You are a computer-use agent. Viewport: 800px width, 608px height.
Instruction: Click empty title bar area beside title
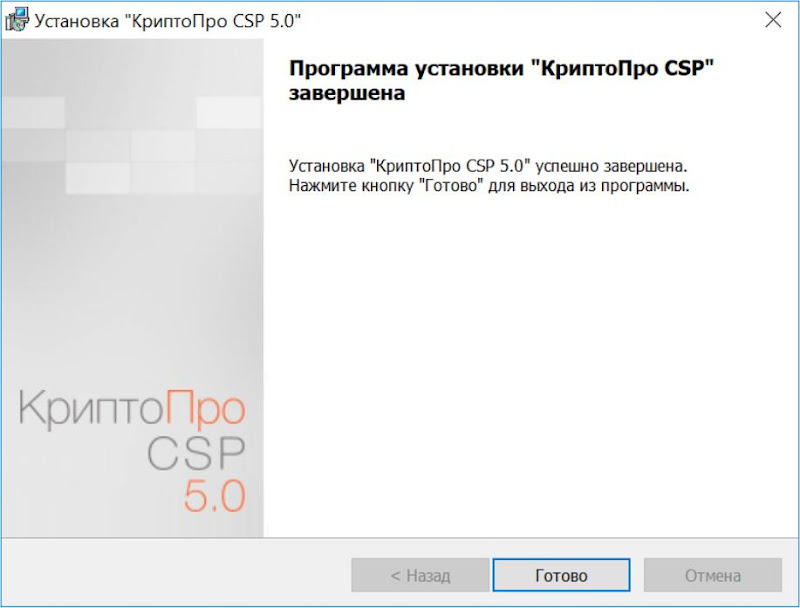click(531, 20)
